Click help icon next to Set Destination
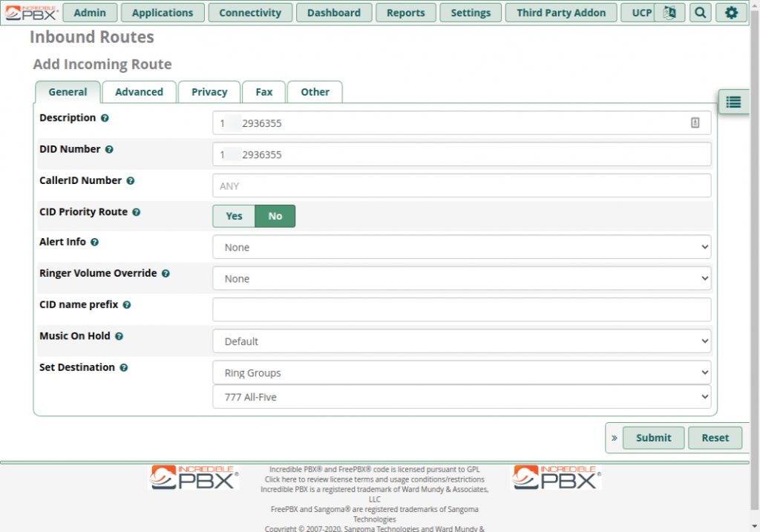760x532 pixels. (124, 368)
